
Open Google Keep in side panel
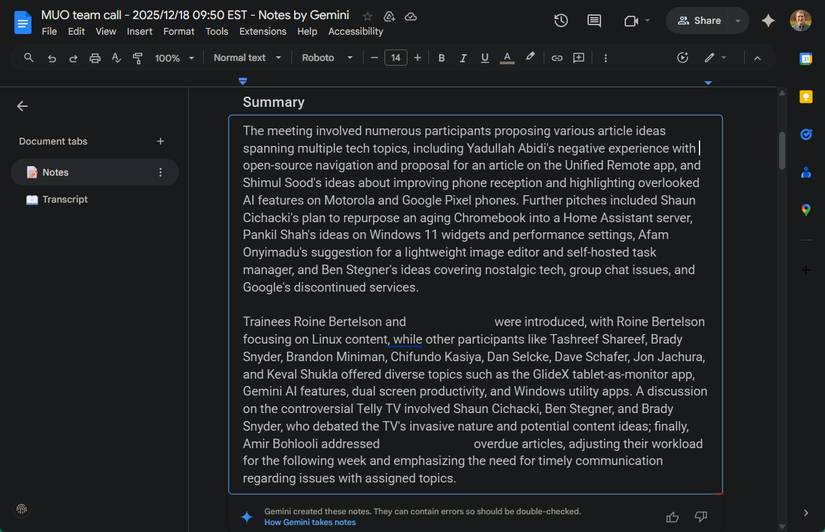[x=806, y=97]
